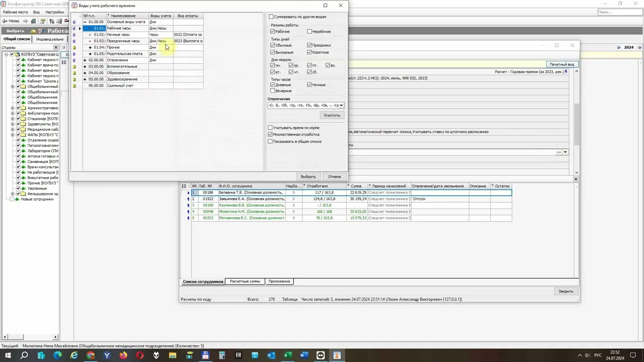Toggle the Праздники day type checkbox
644x362 pixels.
tap(309, 45)
